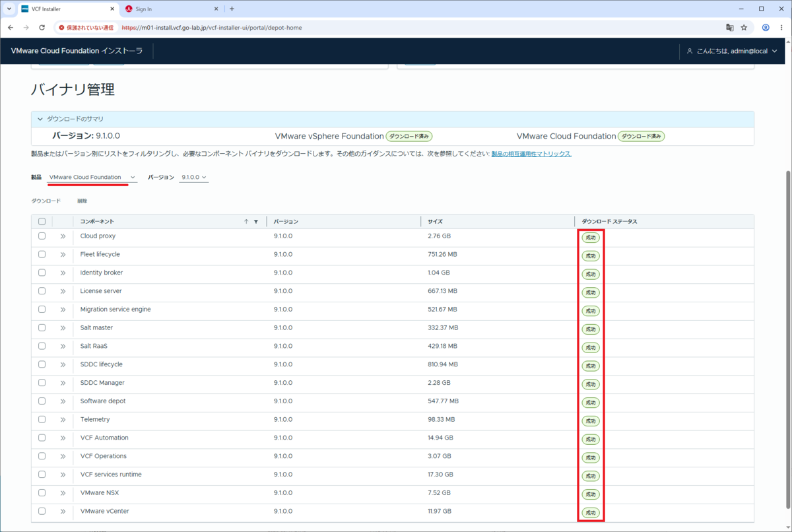Image resolution: width=792 pixels, height=532 pixels.
Task: Check the License server row checkbox
Action: click(42, 291)
